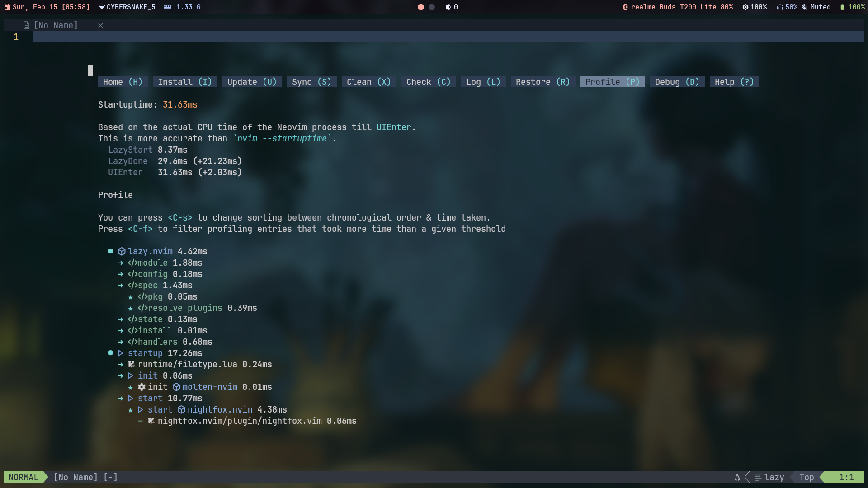Click the nightfox.nvim package icon
The image size is (868, 488).
click(181, 410)
